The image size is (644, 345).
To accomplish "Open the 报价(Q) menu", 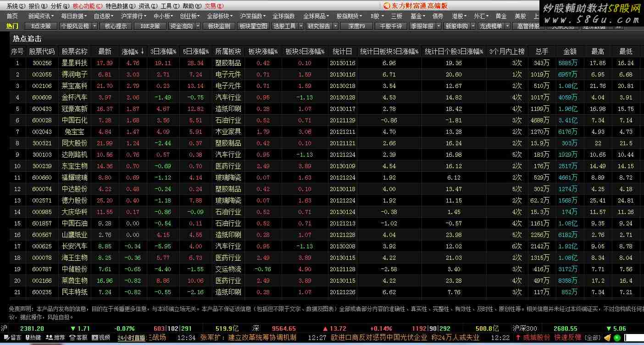I will [x=38, y=6].
